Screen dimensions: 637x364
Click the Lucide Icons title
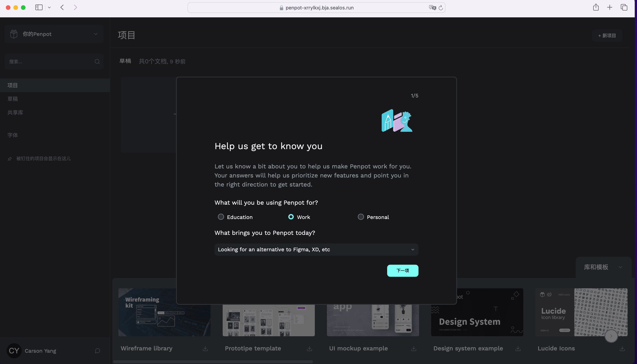[556, 349]
